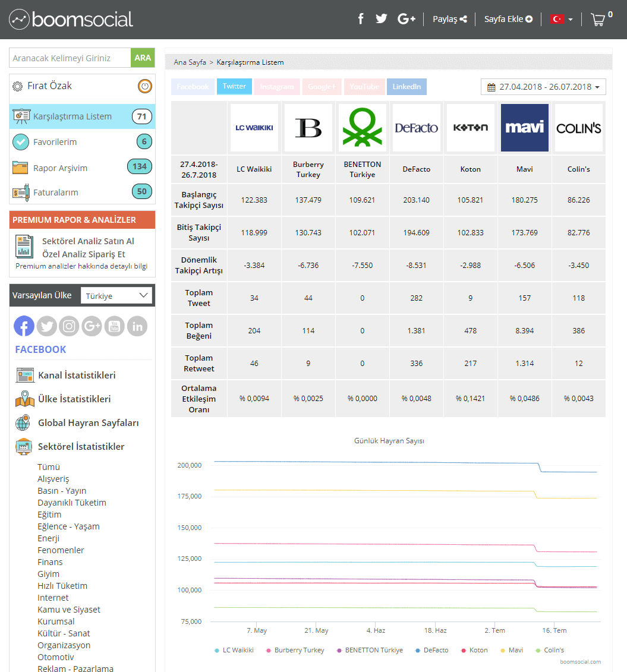Open Sektörel İstatistikler section
The height and width of the screenshot is (672, 627).
(x=81, y=447)
